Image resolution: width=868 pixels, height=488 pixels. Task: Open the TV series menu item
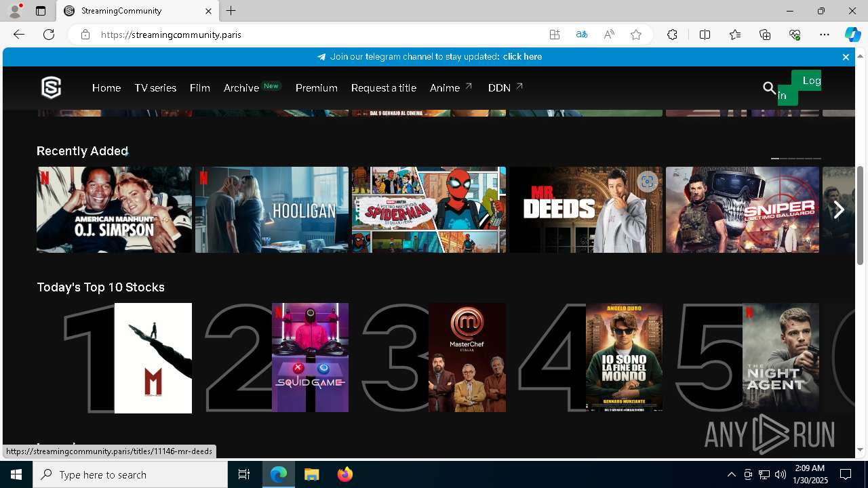pos(155,88)
